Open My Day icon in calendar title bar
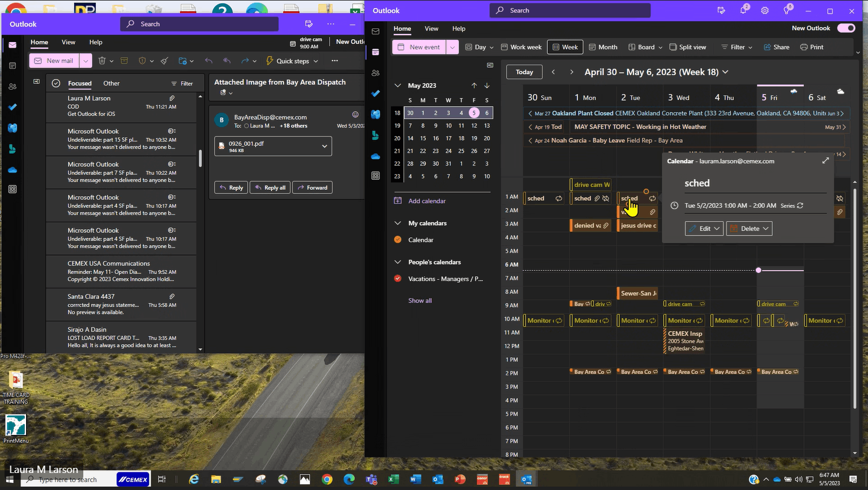The height and width of the screenshot is (490, 868). coord(721,11)
